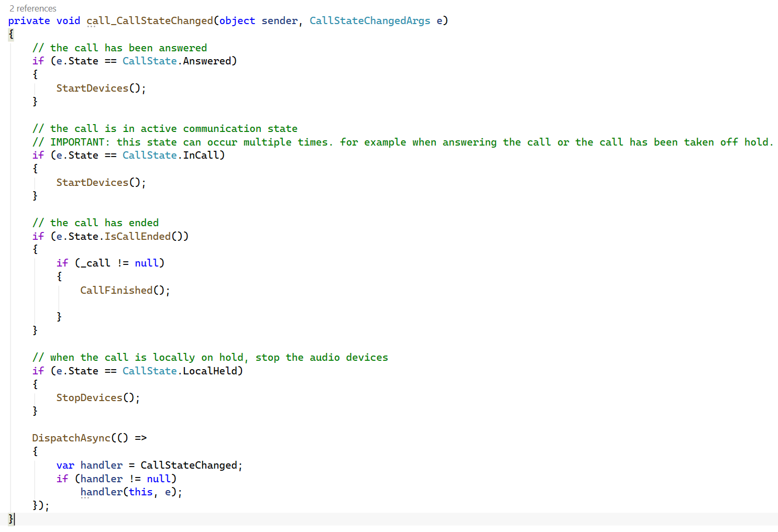Click the comment about stopping the audio devices
778x532 pixels.
click(x=210, y=357)
